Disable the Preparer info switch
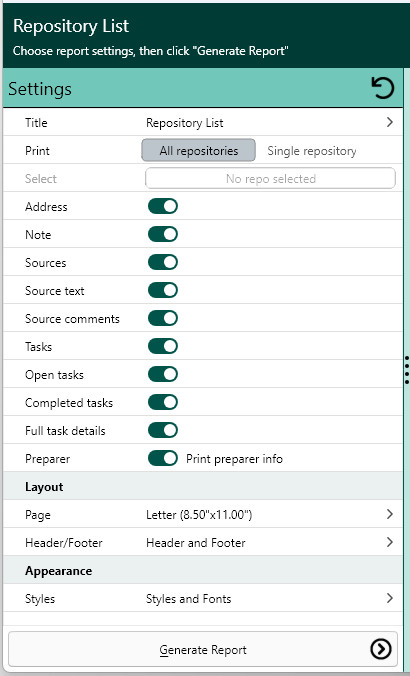This screenshot has width=410, height=676. coord(163,458)
